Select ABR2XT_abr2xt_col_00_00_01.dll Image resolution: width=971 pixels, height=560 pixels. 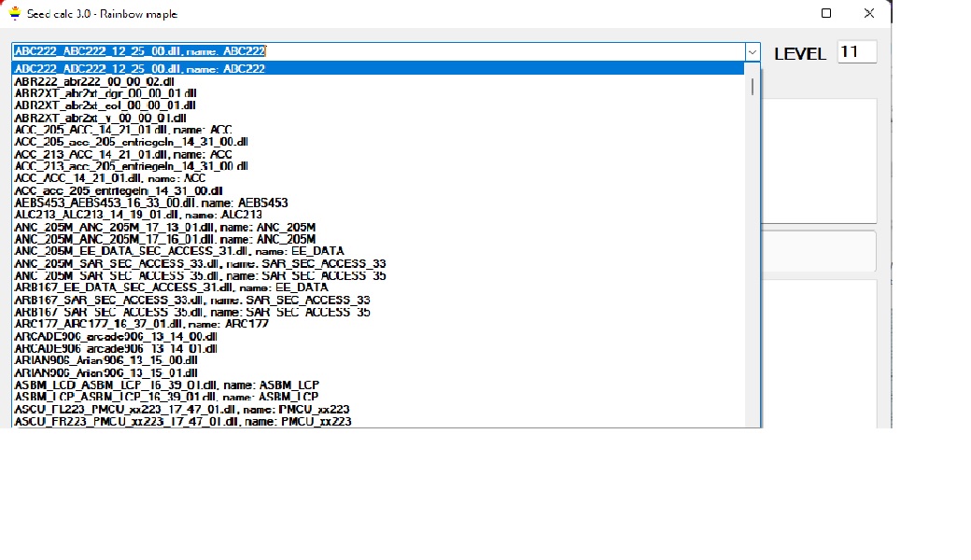[378, 105]
